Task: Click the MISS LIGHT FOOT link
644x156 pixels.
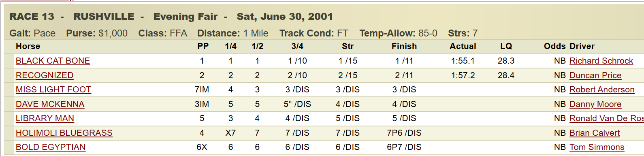Action: point(53,90)
